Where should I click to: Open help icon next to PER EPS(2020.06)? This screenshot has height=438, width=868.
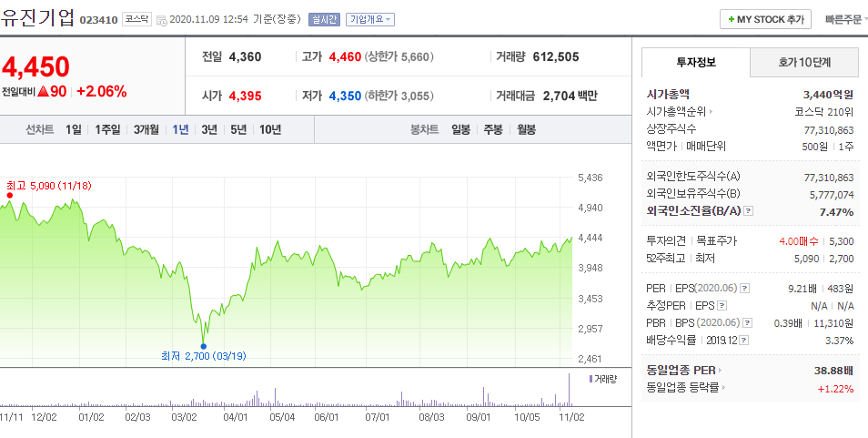click(x=744, y=288)
